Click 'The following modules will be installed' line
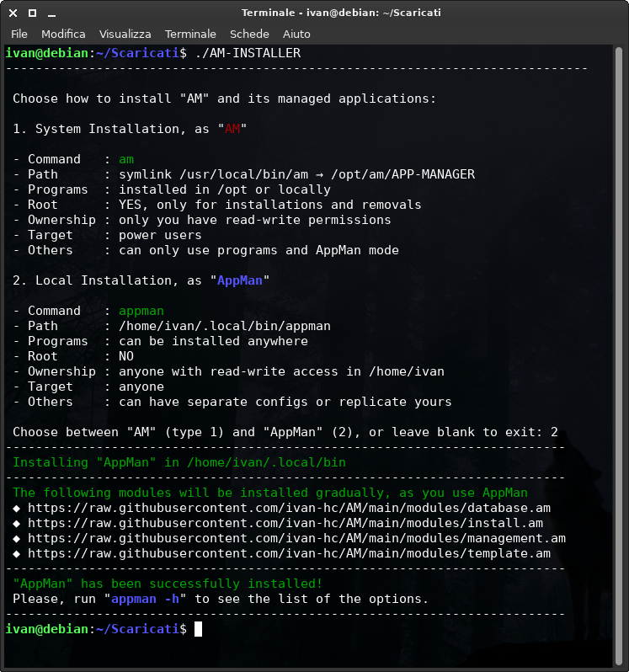This screenshot has height=672, width=629. pos(270,493)
